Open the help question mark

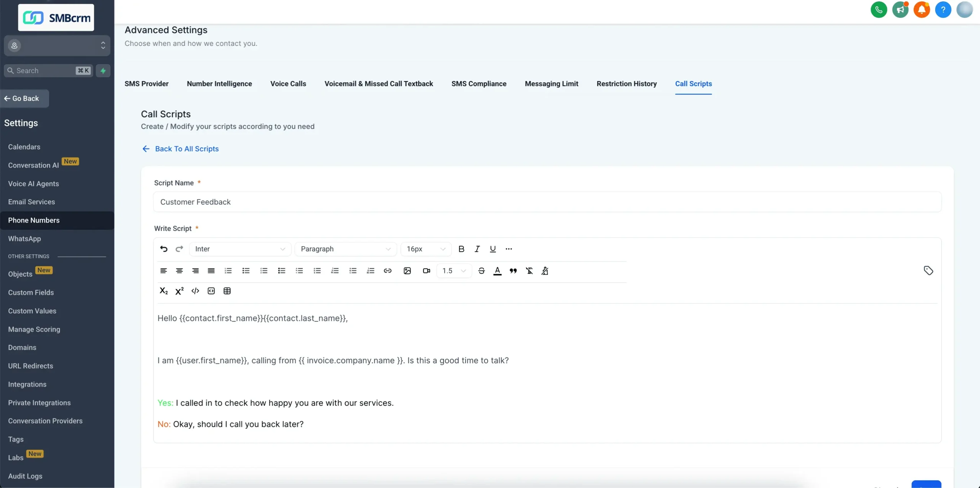943,10
